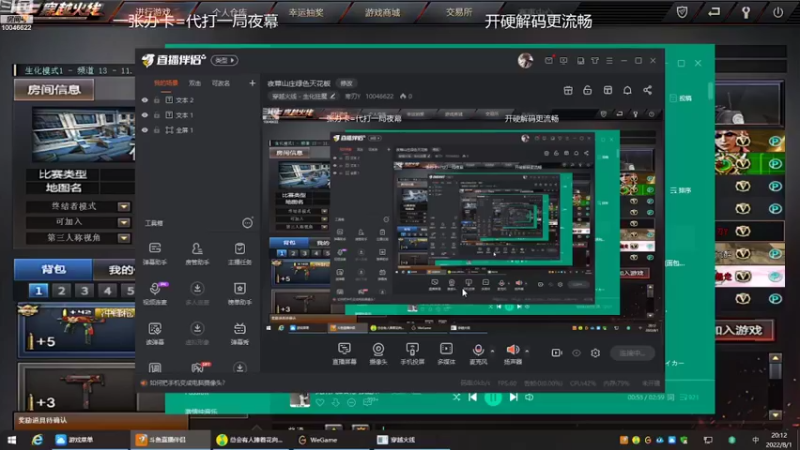Image resolution: width=800 pixels, height=450 pixels.
Task: Click the 房间信息 button in game
Action: [x=54, y=90]
